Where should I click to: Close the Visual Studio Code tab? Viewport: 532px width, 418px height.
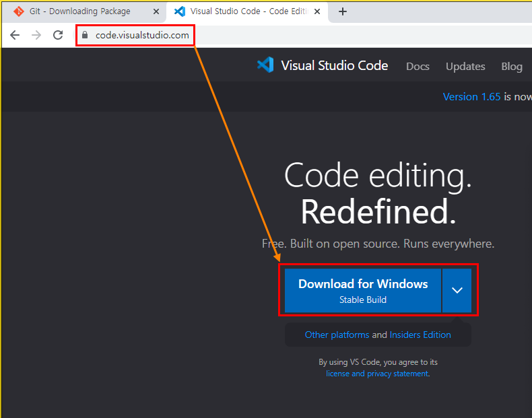point(317,11)
